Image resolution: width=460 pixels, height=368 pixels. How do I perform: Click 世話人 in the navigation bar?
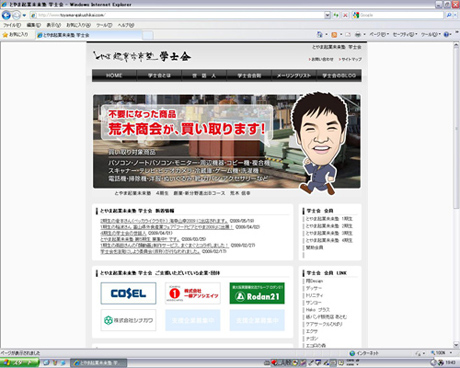(x=204, y=76)
